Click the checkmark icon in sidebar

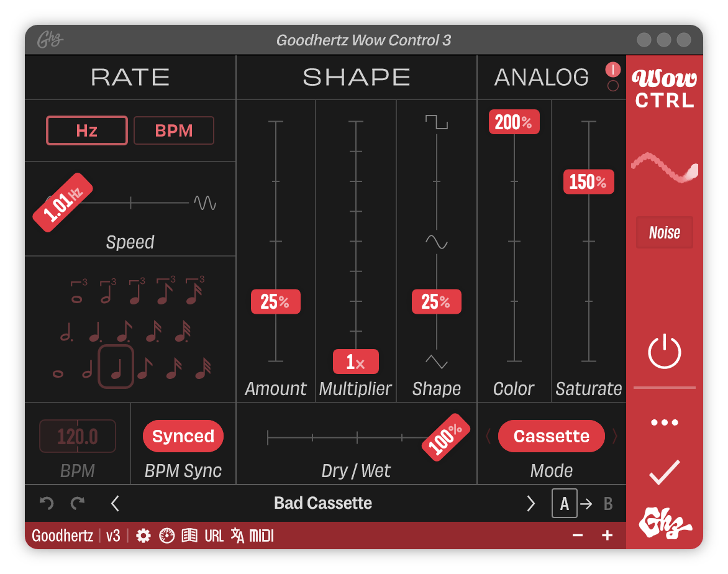664,473
